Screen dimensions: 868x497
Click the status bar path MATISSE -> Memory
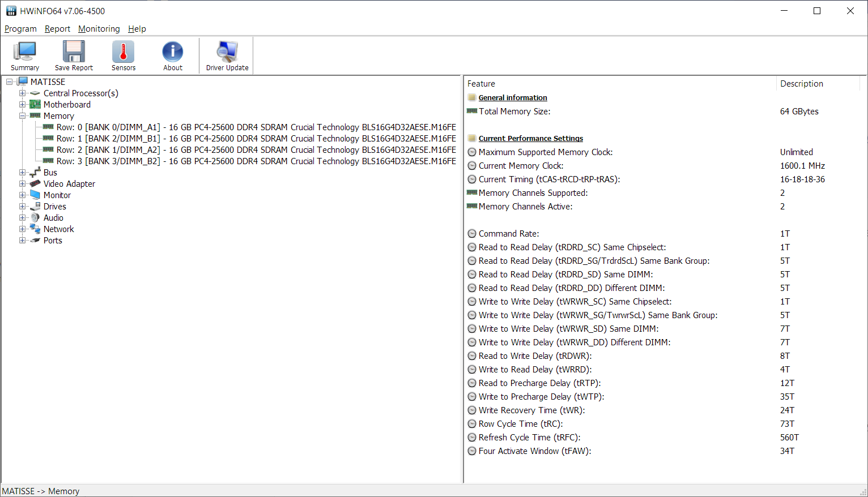[x=41, y=491]
